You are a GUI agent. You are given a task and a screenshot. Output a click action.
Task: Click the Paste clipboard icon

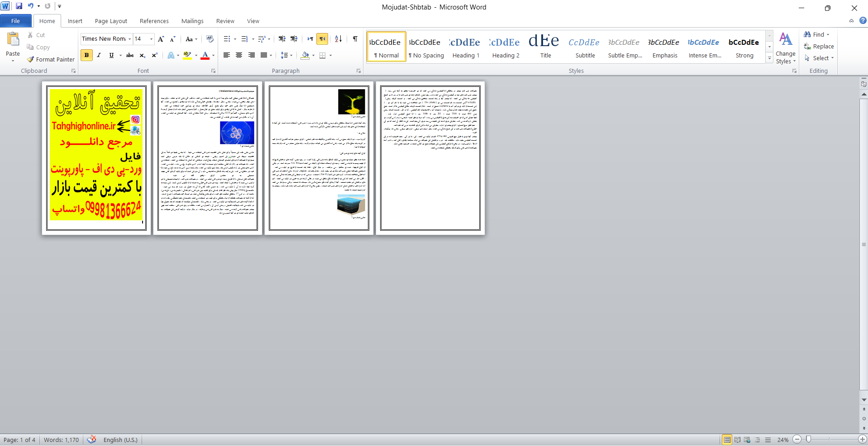pyautogui.click(x=13, y=40)
